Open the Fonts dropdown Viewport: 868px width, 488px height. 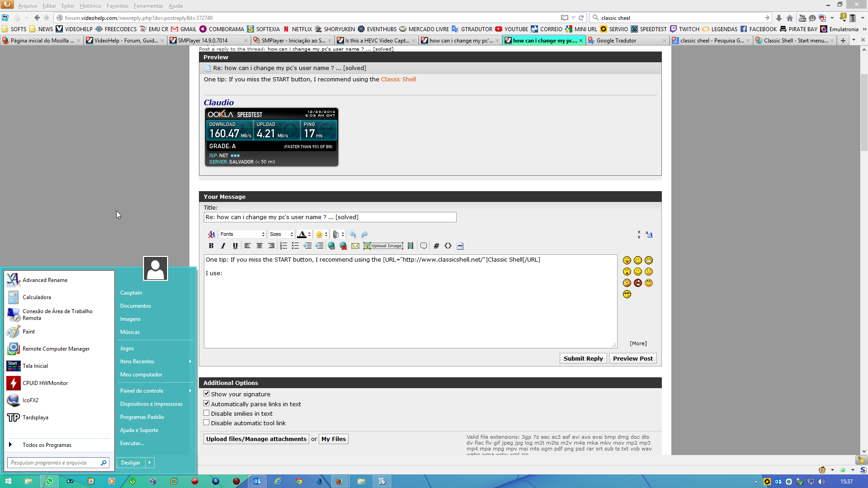tap(242, 234)
